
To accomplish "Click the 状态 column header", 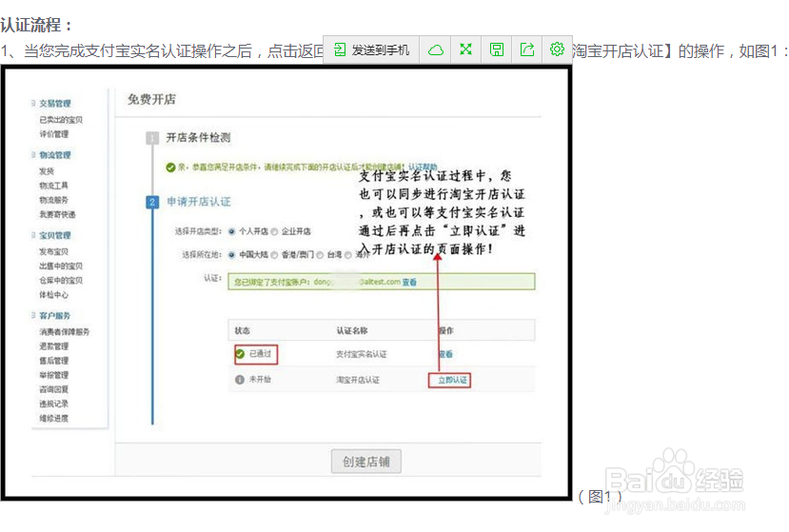I will [242, 330].
